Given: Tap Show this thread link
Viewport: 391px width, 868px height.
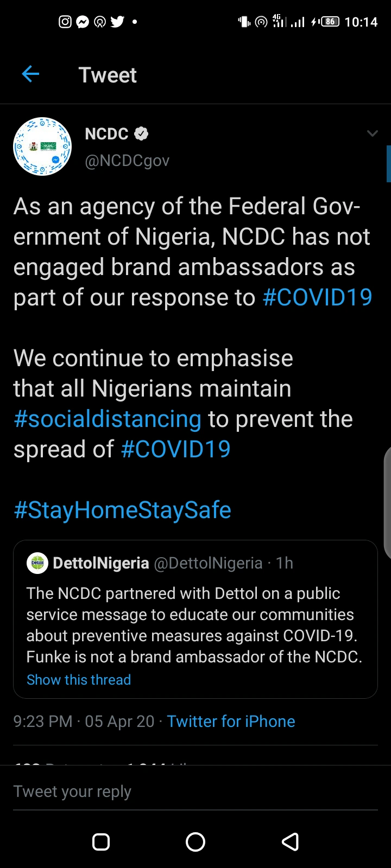Looking at the screenshot, I should click(x=79, y=680).
